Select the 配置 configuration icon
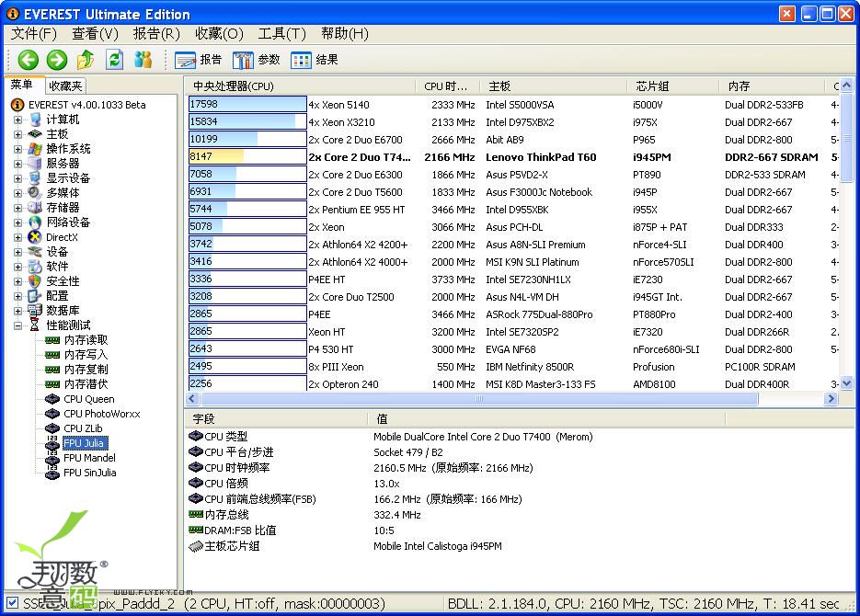Screen dimensions: 860x616 pyautogui.click(x=35, y=296)
